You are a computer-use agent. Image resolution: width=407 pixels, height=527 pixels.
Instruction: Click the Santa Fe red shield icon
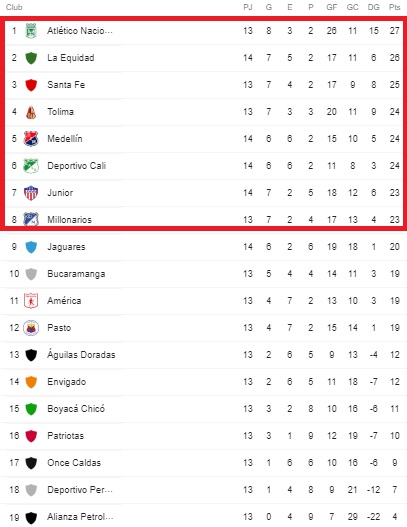pyautogui.click(x=31, y=85)
